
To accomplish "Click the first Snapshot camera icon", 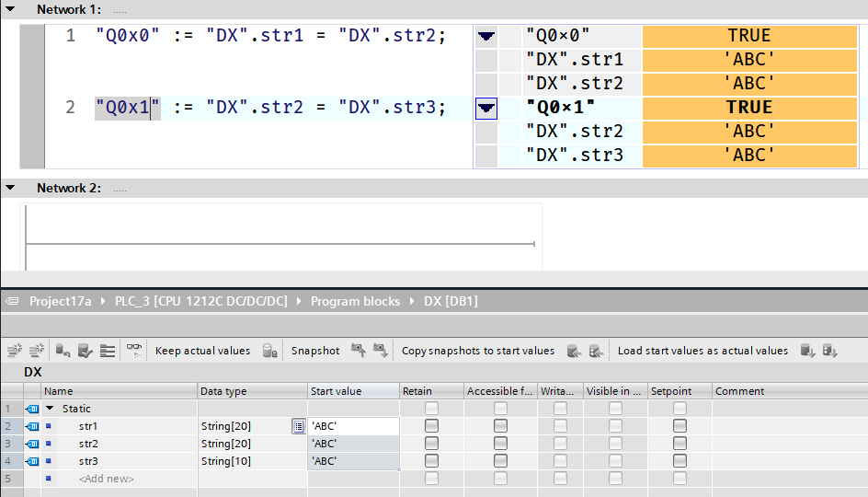I will click(359, 351).
